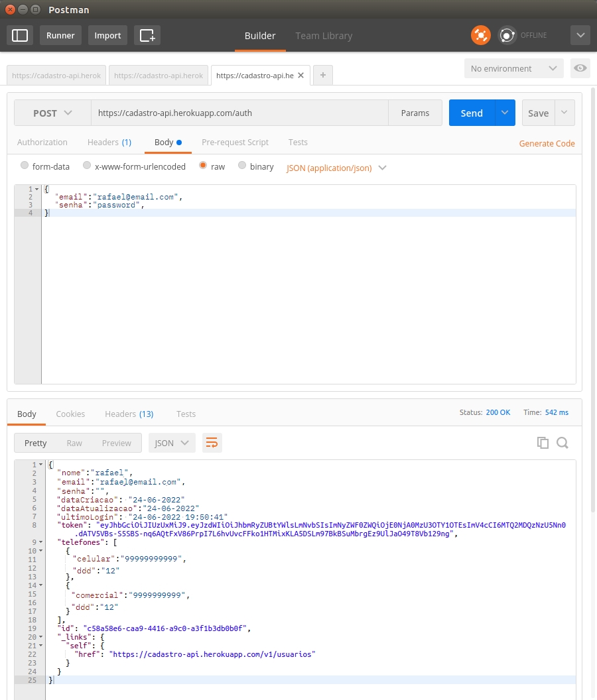Select the form-data radio option

[25, 166]
